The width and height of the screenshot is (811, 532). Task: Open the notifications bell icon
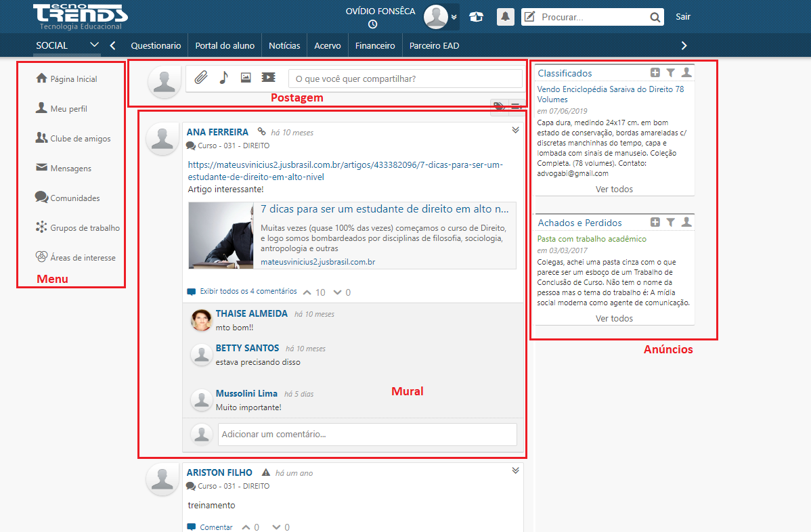click(505, 17)
